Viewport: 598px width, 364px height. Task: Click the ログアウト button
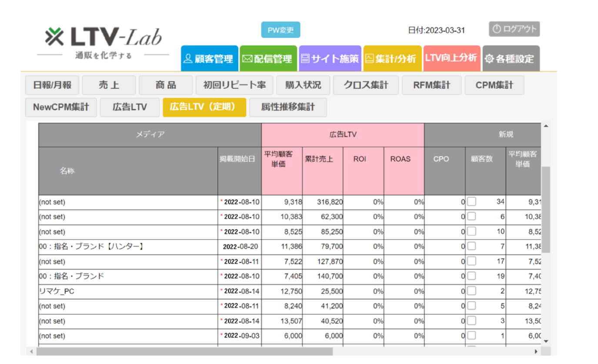click(514, 29)
